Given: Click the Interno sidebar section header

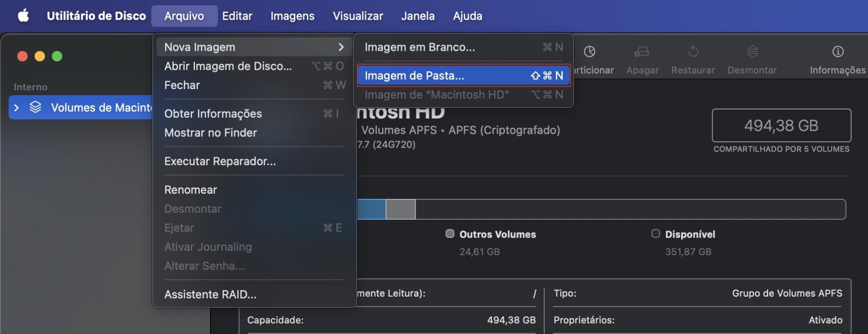Looking at the screenshot, I should click(30, 87).
